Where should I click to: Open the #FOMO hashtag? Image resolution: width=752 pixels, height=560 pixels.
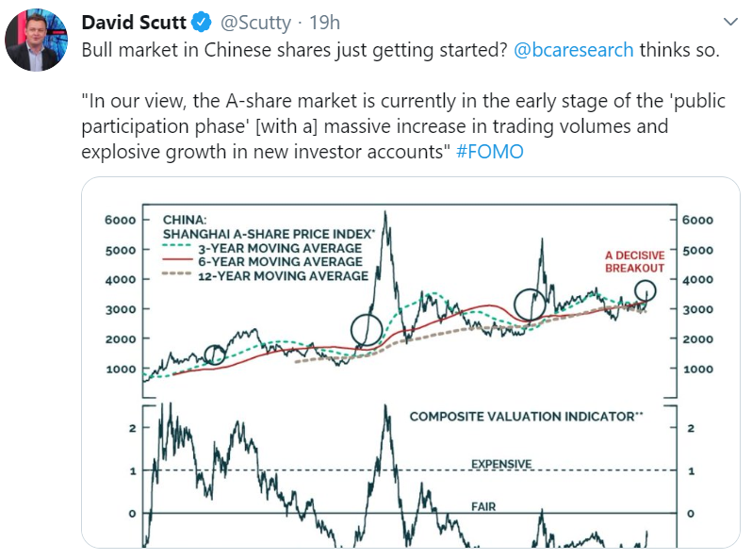(x=490, y=152)
